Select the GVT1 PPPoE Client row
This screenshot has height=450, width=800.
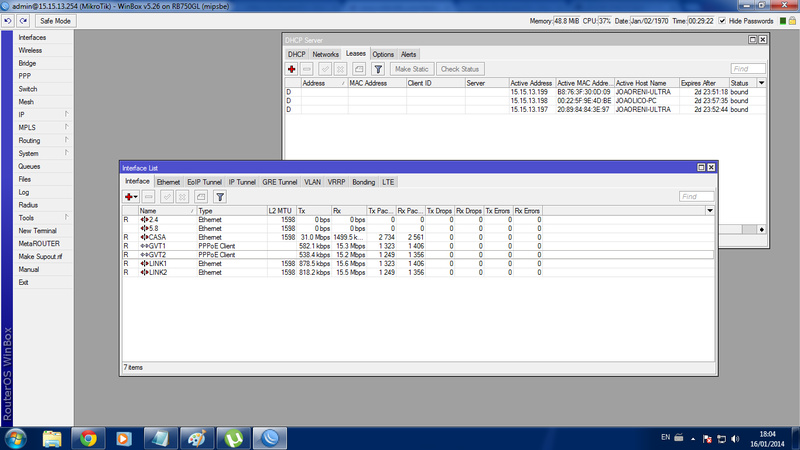418,246
